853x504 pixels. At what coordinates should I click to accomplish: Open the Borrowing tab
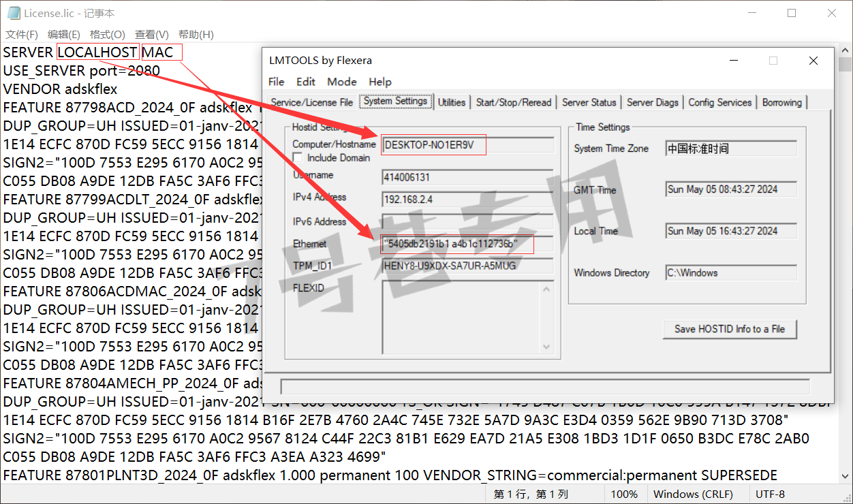782,102
